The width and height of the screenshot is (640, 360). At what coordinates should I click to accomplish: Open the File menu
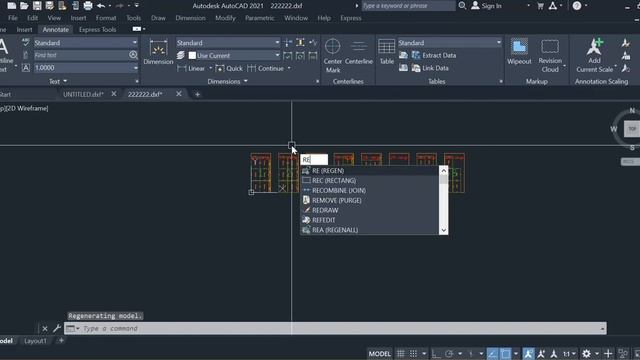(13, 18)
